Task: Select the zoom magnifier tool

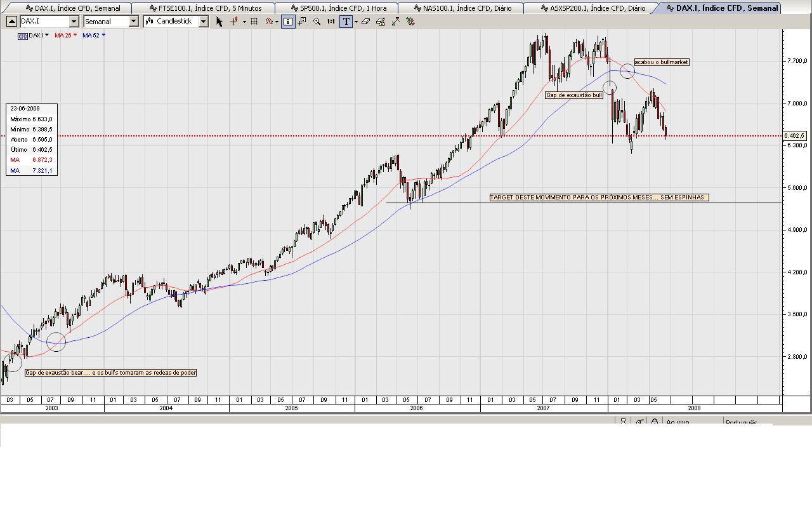Action: tap(317, 21)
